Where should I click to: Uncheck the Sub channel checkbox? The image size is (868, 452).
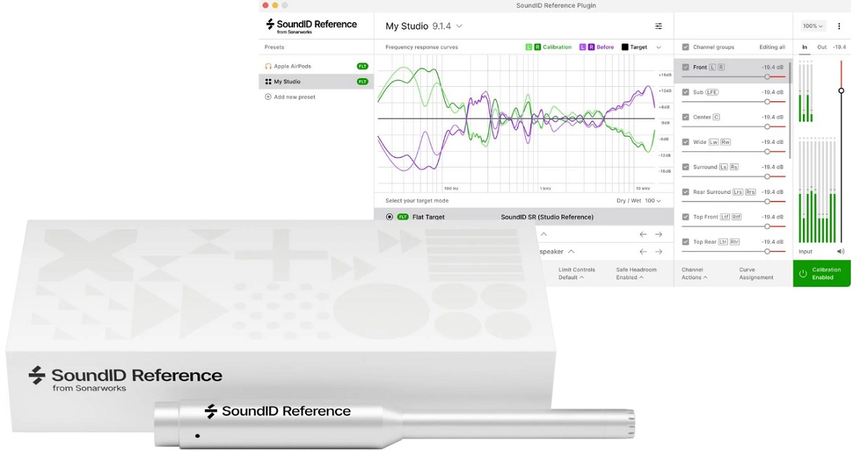pos(686,93)
